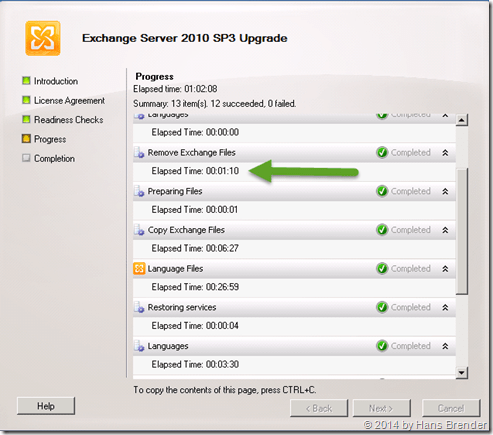Screen dimensions: 493x435
Task: Collapse the Preparing Files section
Action: pyautogui.click(x=445, y=192)
